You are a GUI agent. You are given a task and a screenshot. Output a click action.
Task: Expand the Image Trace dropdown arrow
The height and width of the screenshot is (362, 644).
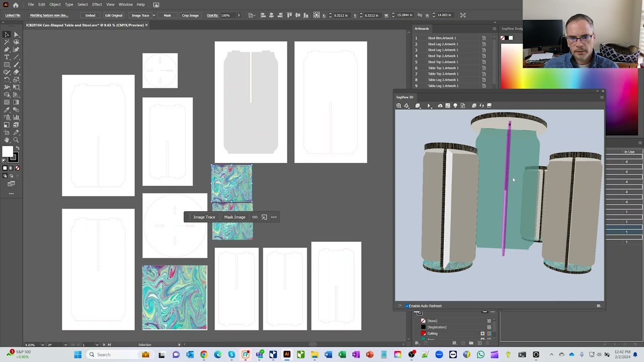(x=153, y=15)
